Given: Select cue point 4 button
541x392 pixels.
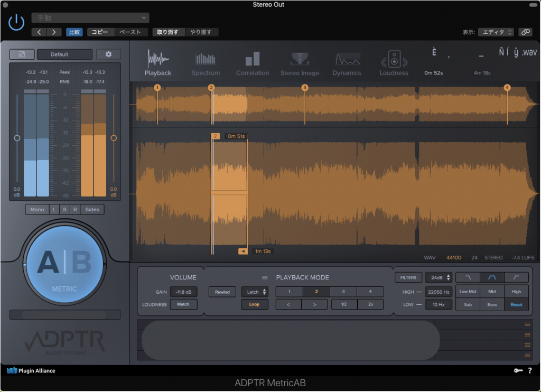Looking at the screenshot, I should pos(370,292).
